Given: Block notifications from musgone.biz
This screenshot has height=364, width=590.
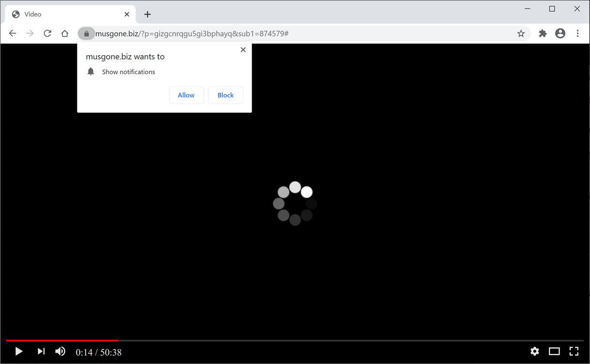Looking at the screenshot, I should point(226,95).
